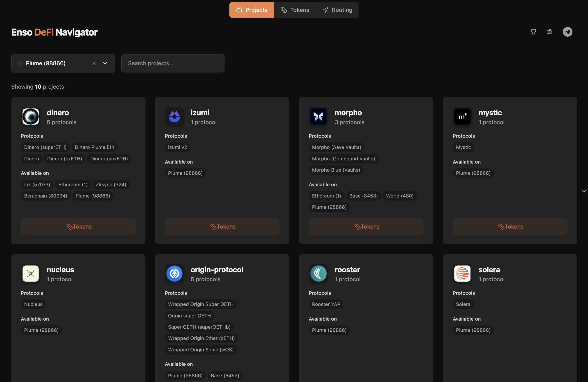Click the mystic project logo
This screenshot has width=588, height=382.
[462, 117]
